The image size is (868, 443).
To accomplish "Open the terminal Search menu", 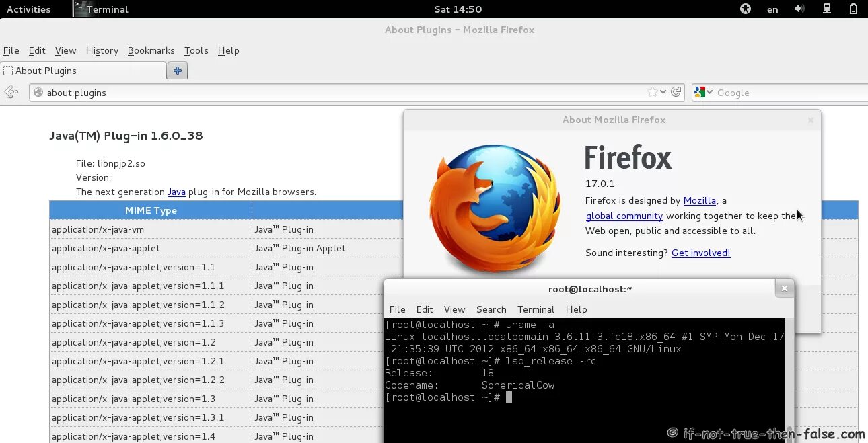I will click(x=491, y=309).
